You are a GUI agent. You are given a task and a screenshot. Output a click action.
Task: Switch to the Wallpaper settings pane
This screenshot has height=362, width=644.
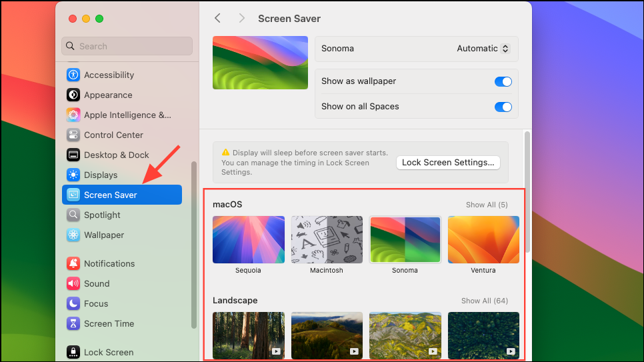coord(122,235)
